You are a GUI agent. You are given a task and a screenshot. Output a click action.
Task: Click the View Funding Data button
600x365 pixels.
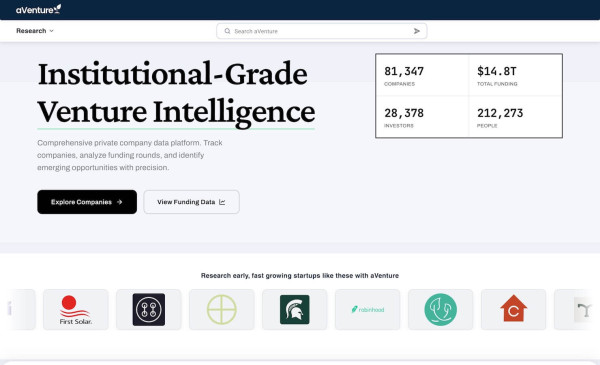(191, 202)
